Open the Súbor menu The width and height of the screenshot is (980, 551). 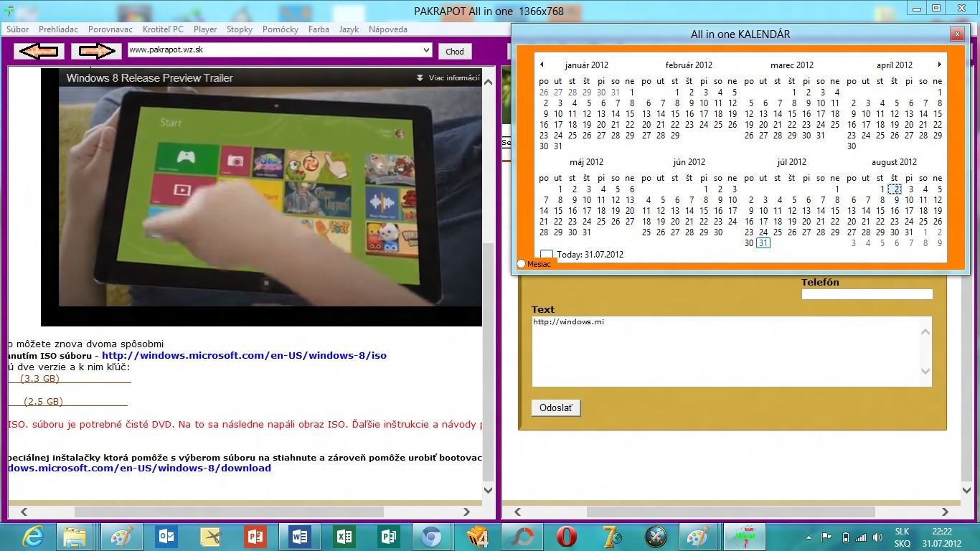[18, 29]
